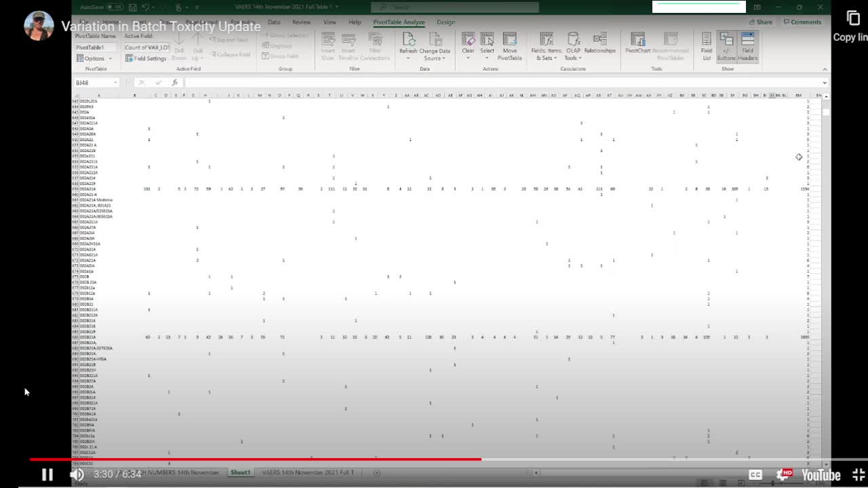Open the Review ribbon tab
Image resolution: width=868 pixels, height=488 pixels.
point(301,22)
